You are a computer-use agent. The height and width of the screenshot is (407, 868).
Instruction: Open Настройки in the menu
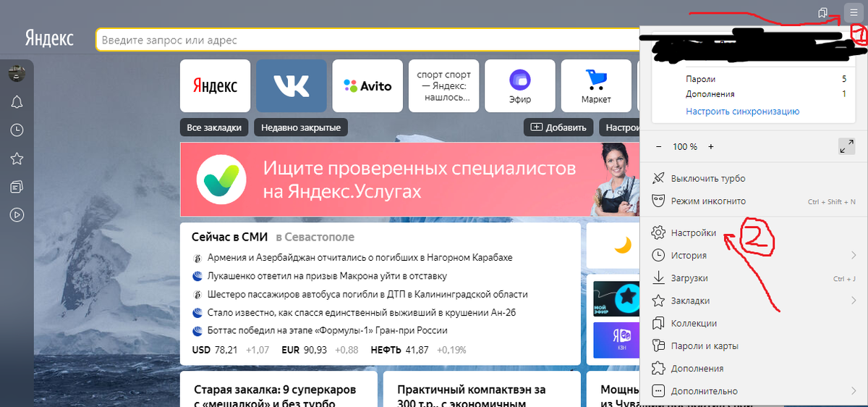tap(754, 233)
